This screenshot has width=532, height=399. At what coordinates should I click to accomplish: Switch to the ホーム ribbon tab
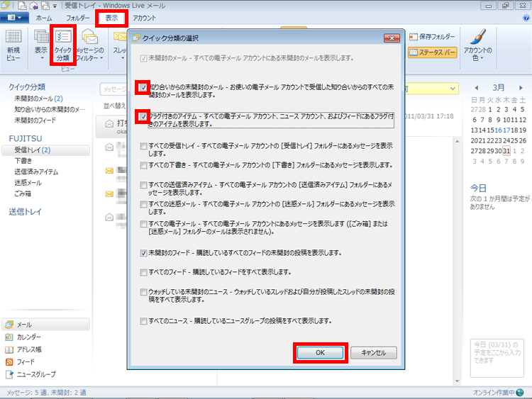pos(44,18)
